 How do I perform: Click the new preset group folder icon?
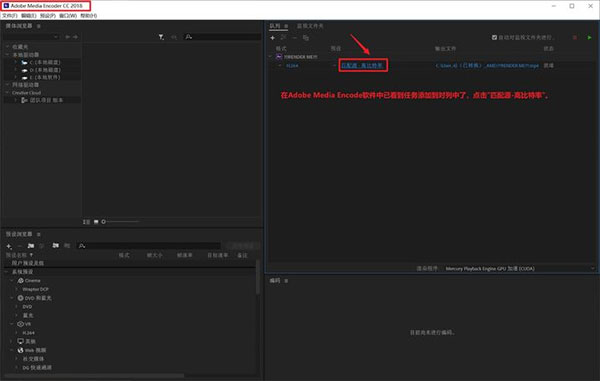coord(31,246)
